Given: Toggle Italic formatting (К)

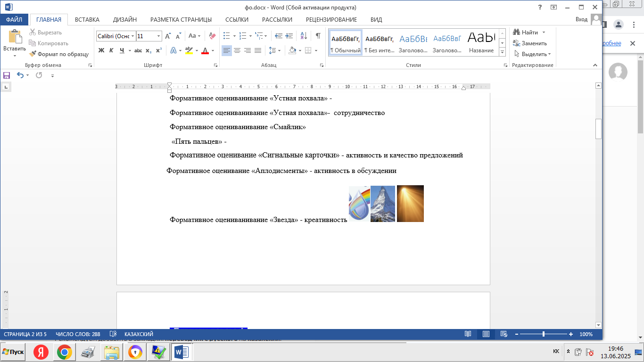Looking at the screenshot, I should [x=111, y=50].
